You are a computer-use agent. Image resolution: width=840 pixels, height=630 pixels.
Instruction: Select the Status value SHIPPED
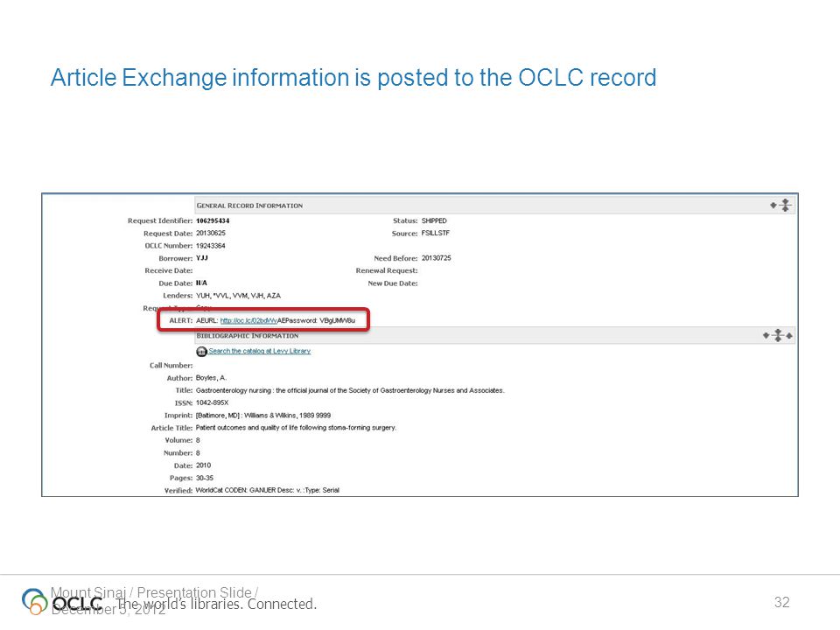click(434, 220)
